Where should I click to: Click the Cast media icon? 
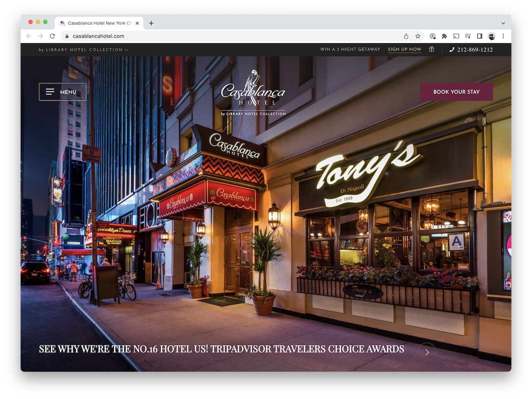click(x=456, y=36)
